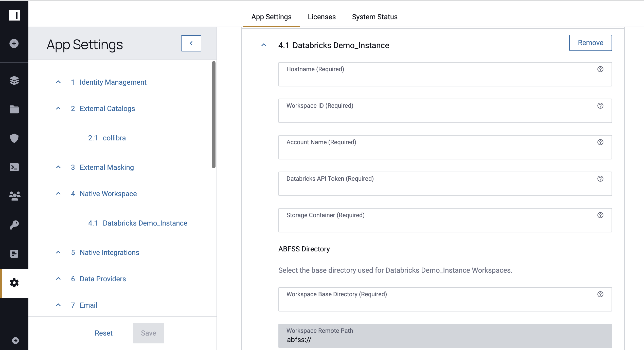The image size is (644, 350).
Task: Collapse the External Masking section
Action: coord(58,167)
